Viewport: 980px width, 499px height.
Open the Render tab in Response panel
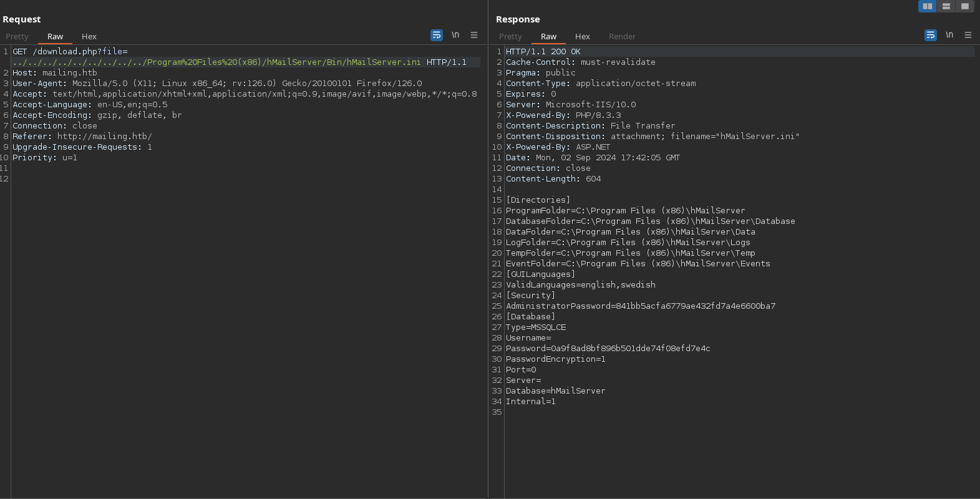pos(622,37)
